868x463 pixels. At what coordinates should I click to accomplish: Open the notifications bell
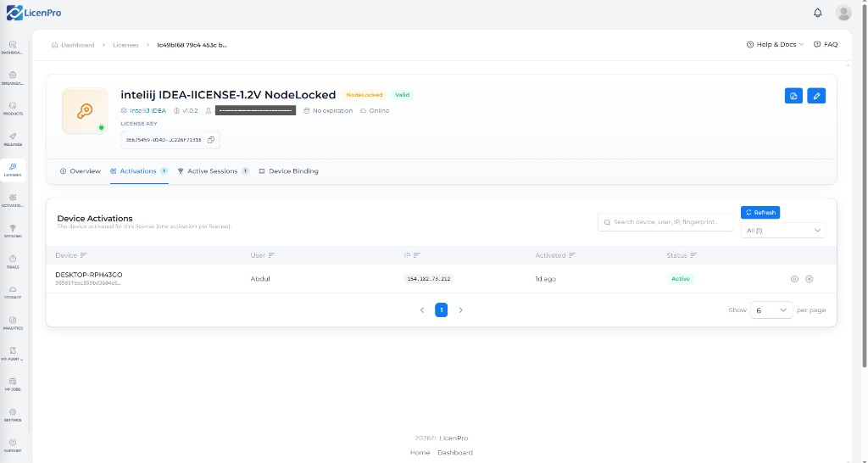point(818,13)
